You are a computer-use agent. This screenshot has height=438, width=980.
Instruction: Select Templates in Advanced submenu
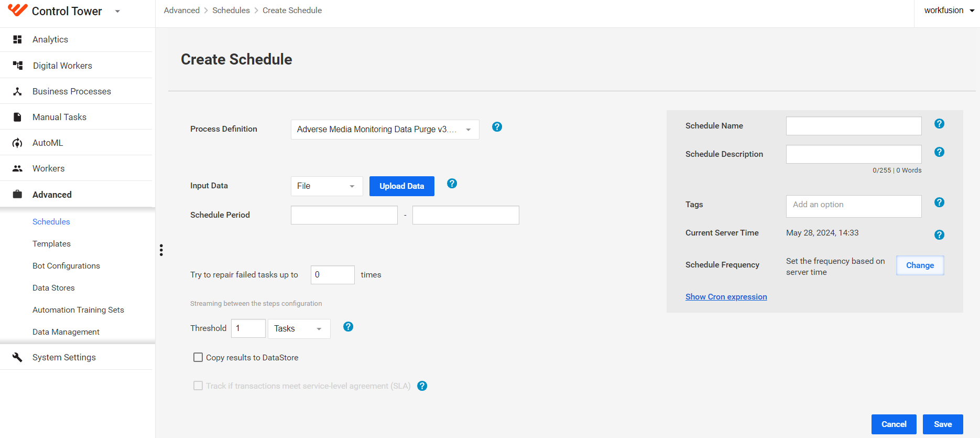click(x=51, y=244)
